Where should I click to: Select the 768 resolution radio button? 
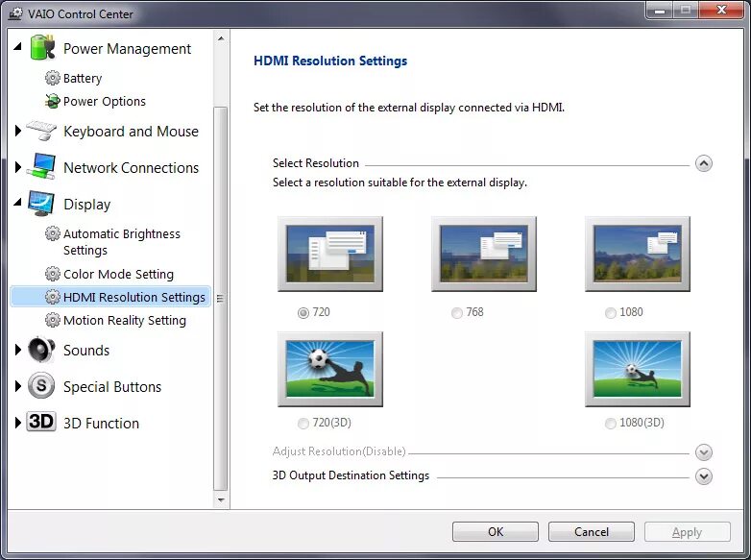(457, 313)
